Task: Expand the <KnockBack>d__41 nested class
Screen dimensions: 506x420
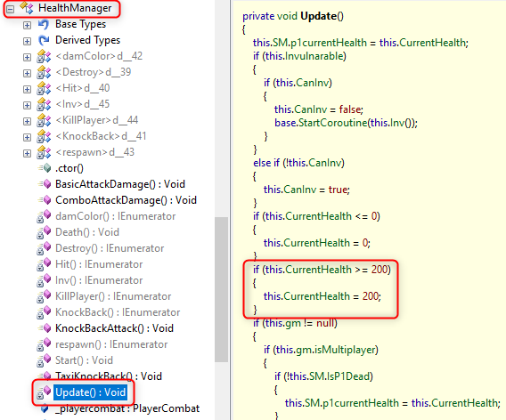Action: click(27, 137)
